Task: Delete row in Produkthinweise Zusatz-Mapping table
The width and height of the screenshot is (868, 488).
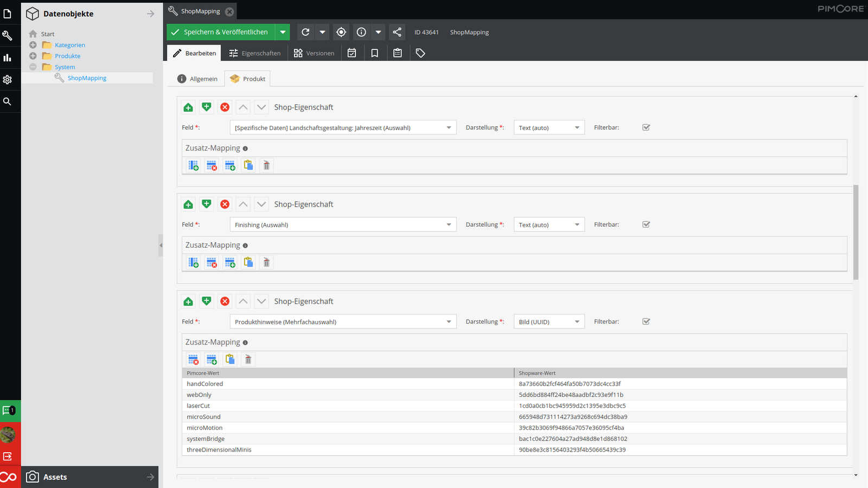Action: pyautogui.click(x=194, y=359)
